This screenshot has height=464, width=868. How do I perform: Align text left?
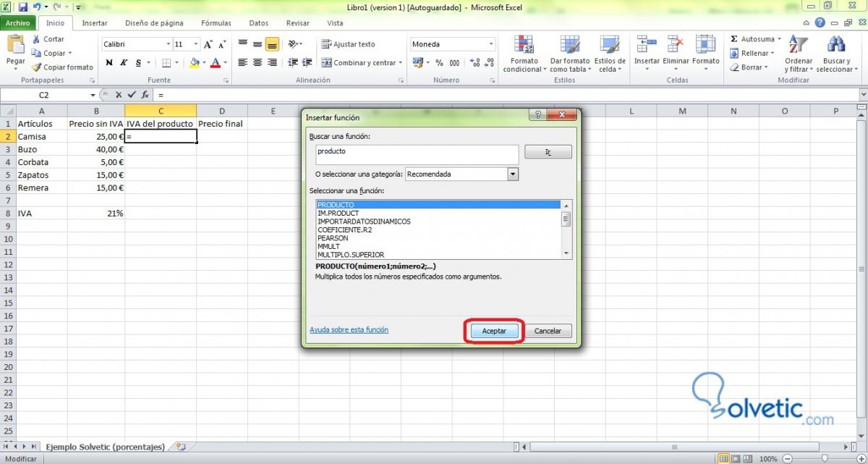pos(243,63)
